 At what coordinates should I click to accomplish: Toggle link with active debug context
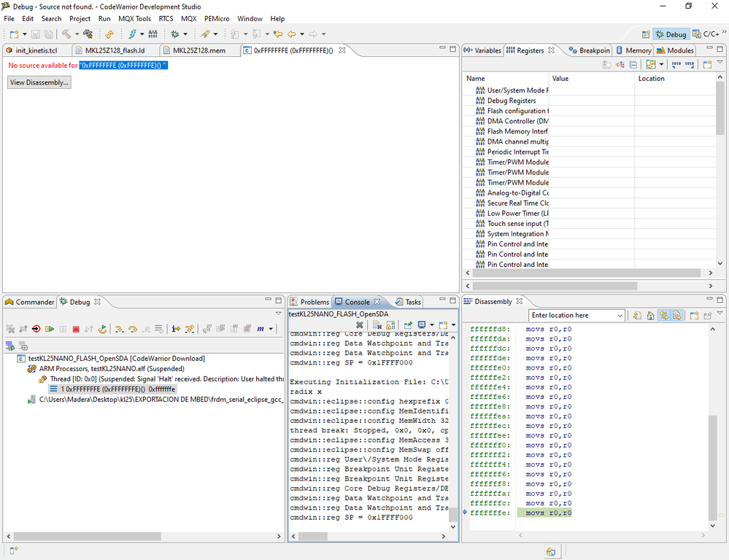(x=664, y=315)
